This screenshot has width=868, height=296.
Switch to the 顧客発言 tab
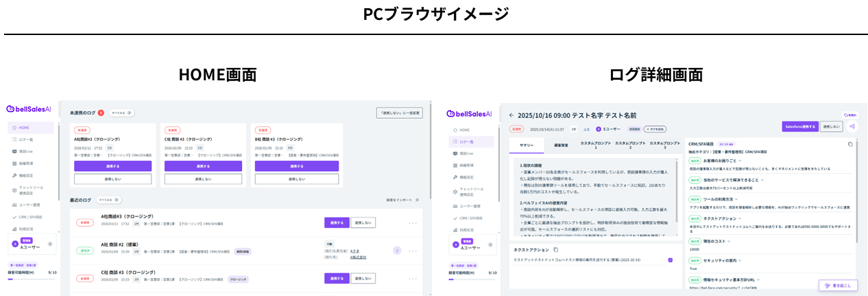[x=561, y=145]
